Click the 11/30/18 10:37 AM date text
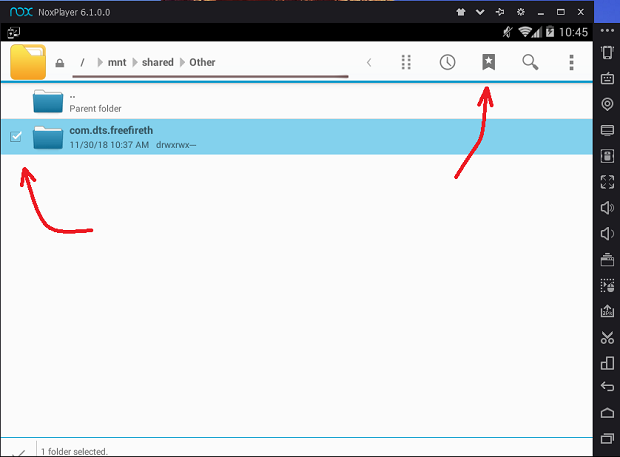 click(109, 145)
